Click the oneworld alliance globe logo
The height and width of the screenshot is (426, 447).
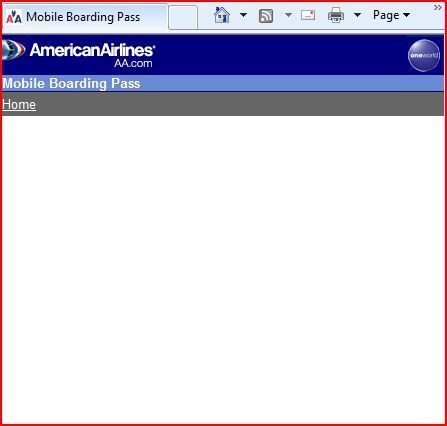424,55
